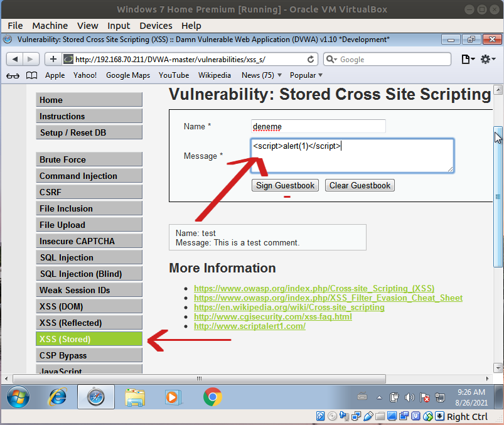504x425 pixels.
Task: Click VirtualBox optical disc status icon
Action: (333, 416)
